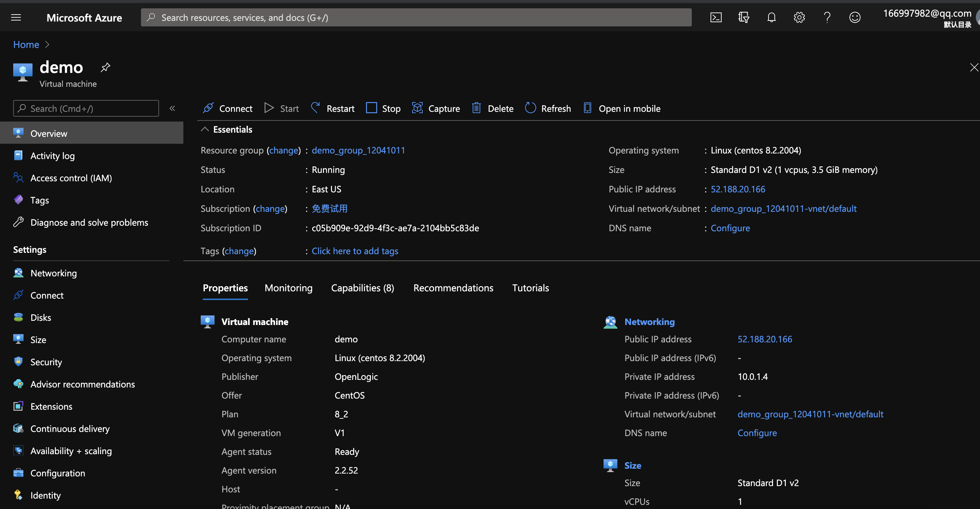
Task: Collapse the sidebar with double chevron
Action: [172, 108]
